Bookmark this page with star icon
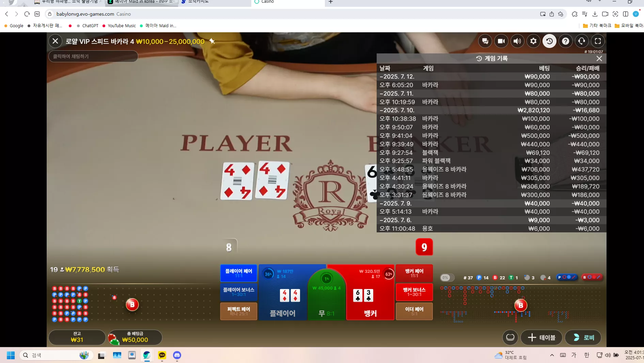Viewport: 644px width, 363px height. [561, 14]
